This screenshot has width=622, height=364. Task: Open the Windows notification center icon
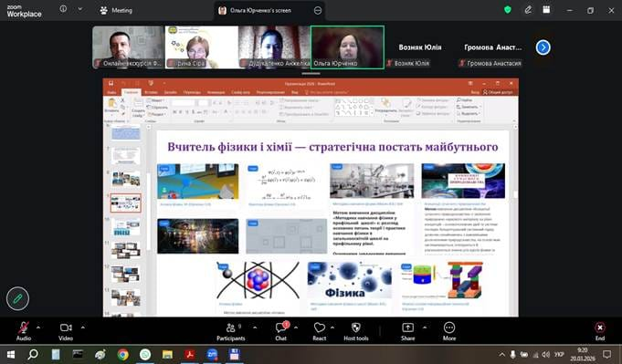pos(606,355)
